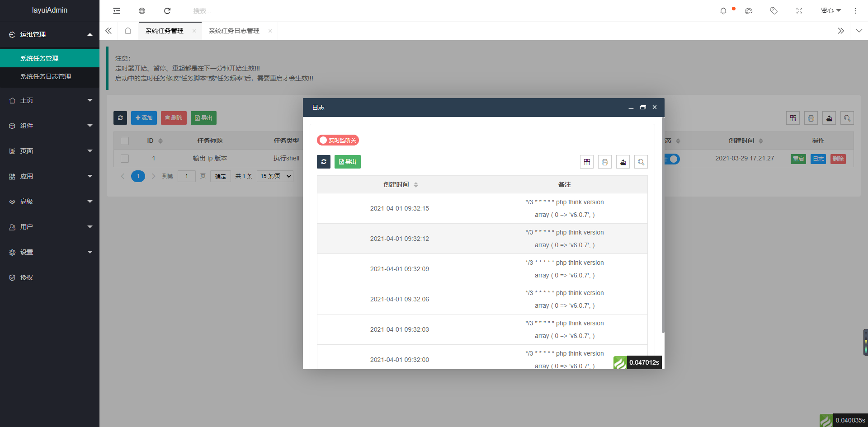This screenshot has width=868, height=427.
Task: Open search icon in log dialog
Action: click(641, 162)
